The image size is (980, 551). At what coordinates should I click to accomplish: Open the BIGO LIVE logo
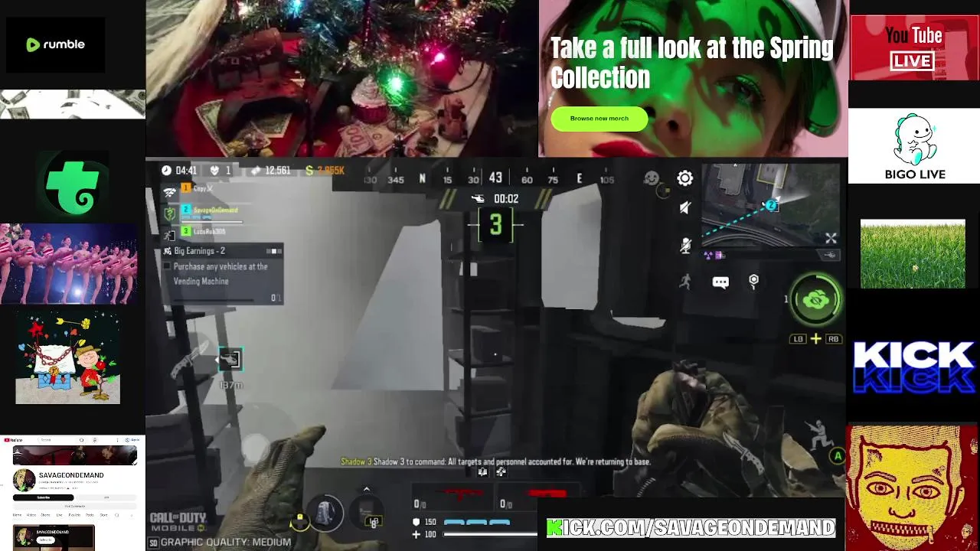tap(914, 146)
